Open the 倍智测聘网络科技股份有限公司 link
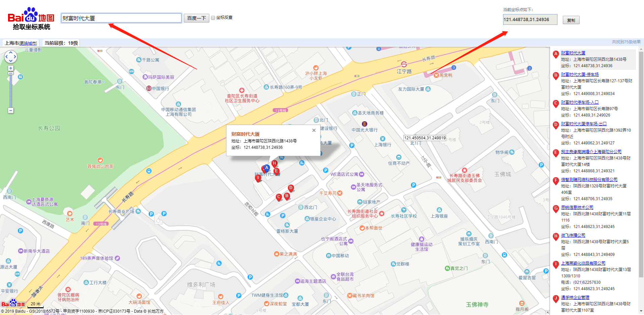Viewport: 644px width, 315px height. tap(589, 180)
